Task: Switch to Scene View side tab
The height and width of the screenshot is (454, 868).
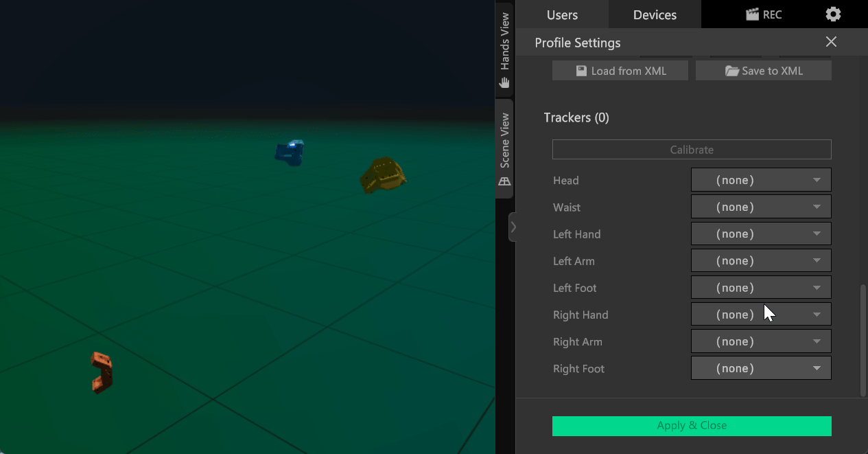Action: [x=504, y=149]
